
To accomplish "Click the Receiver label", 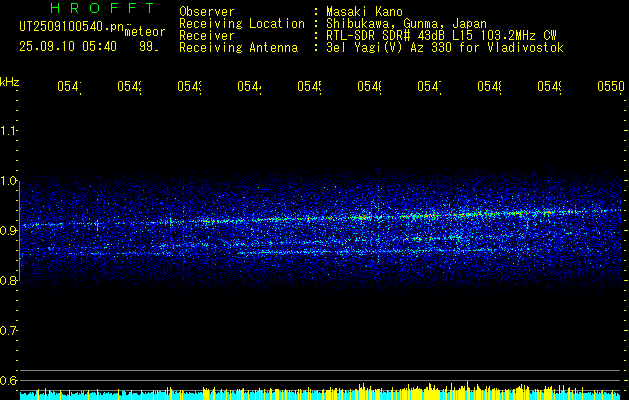I will [x=207, y=36].
